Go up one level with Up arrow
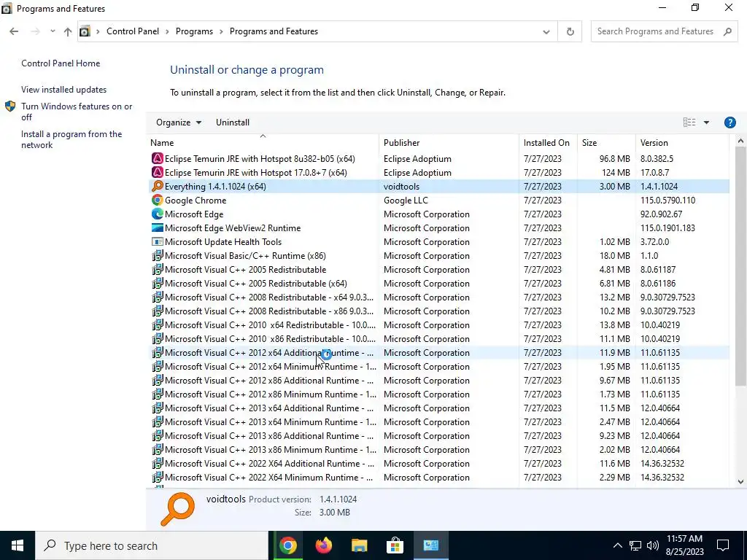 coord(68,31)
